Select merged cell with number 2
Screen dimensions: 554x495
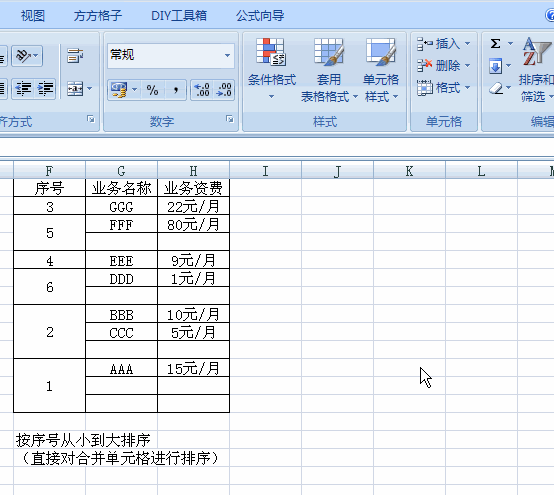(49, 332)
